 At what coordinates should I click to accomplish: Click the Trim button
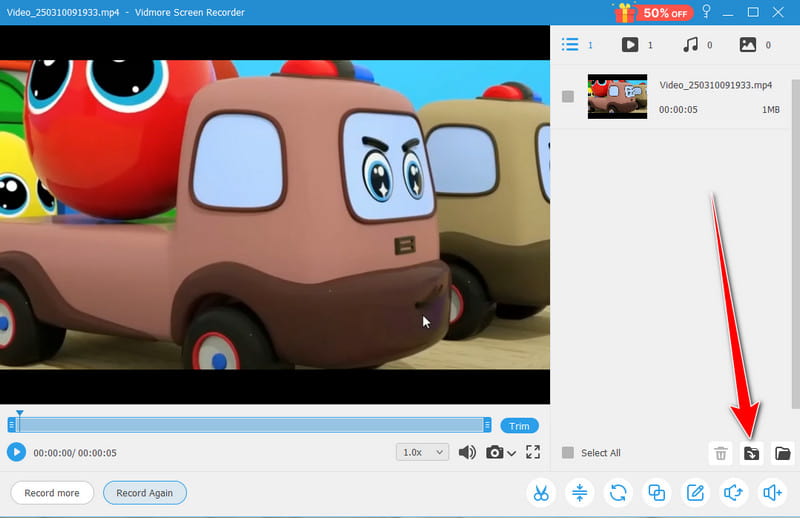(519, 426)
